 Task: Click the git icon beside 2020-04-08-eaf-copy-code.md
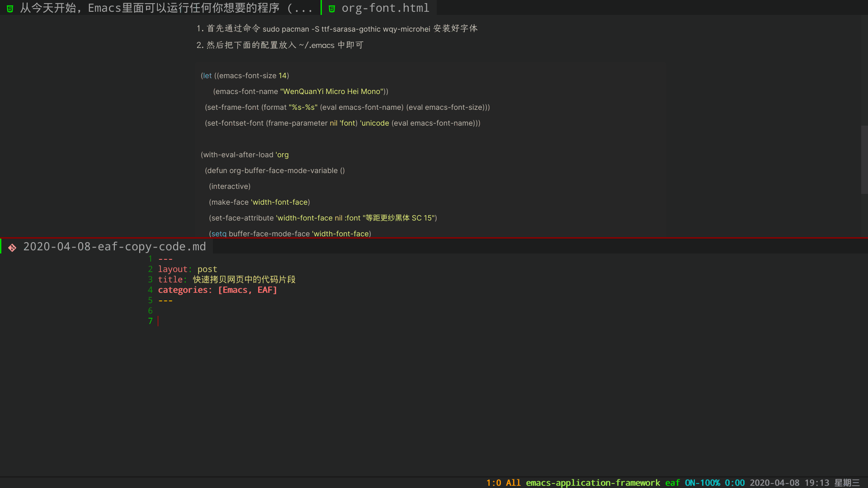pyautogui.click(x=12, y=247)
